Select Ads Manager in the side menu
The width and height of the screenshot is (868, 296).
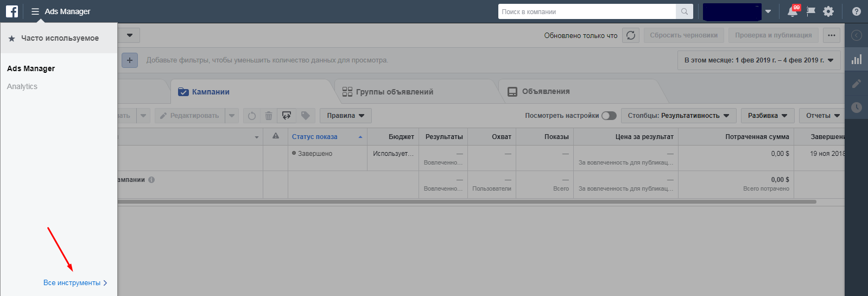31,68
